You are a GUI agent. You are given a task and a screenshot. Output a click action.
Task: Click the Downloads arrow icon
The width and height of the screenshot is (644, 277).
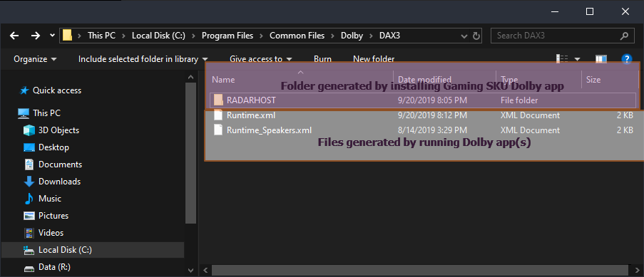tap(29, 182)
